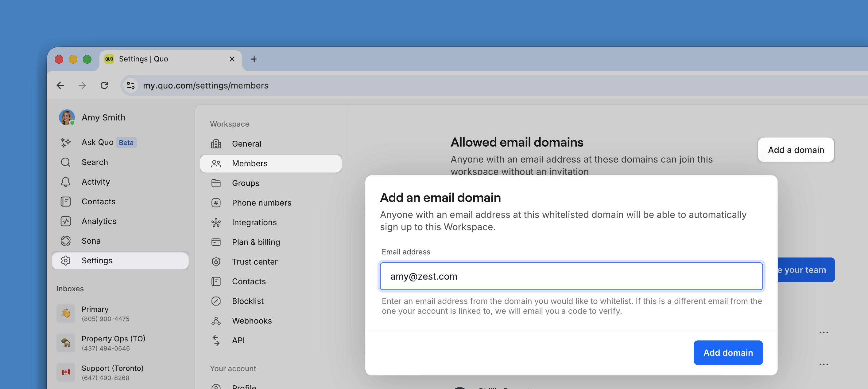
Task: Click the General building icon
Action: tap(216, 144)
